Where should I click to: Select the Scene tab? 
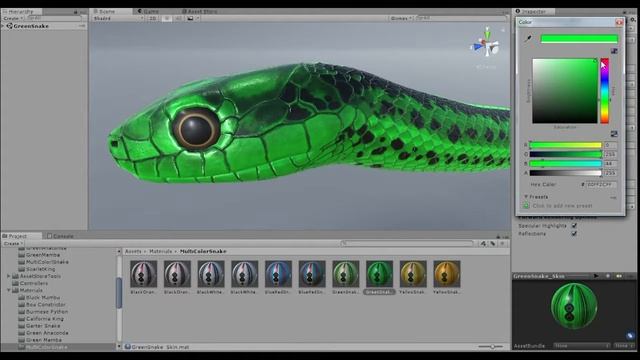(x=111, y=11)
